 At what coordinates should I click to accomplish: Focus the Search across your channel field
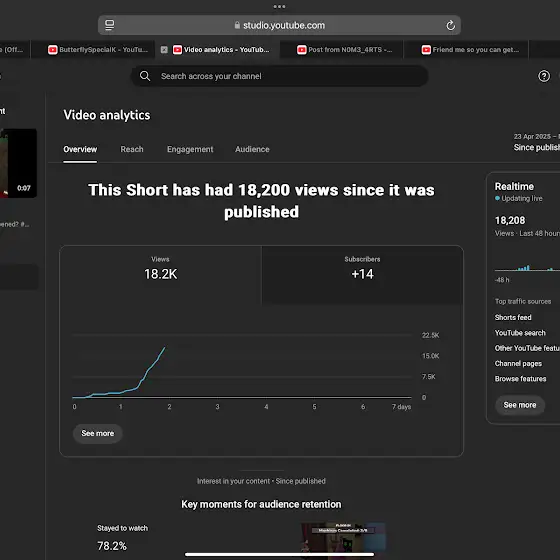point(280,76)
